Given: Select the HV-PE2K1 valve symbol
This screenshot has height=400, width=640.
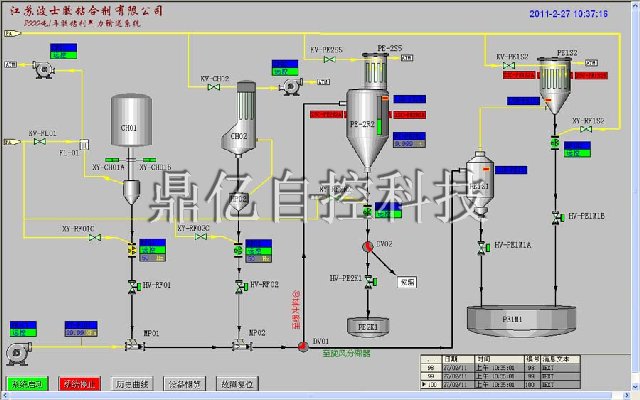Looking at the screenshot, I should [368, 279].
